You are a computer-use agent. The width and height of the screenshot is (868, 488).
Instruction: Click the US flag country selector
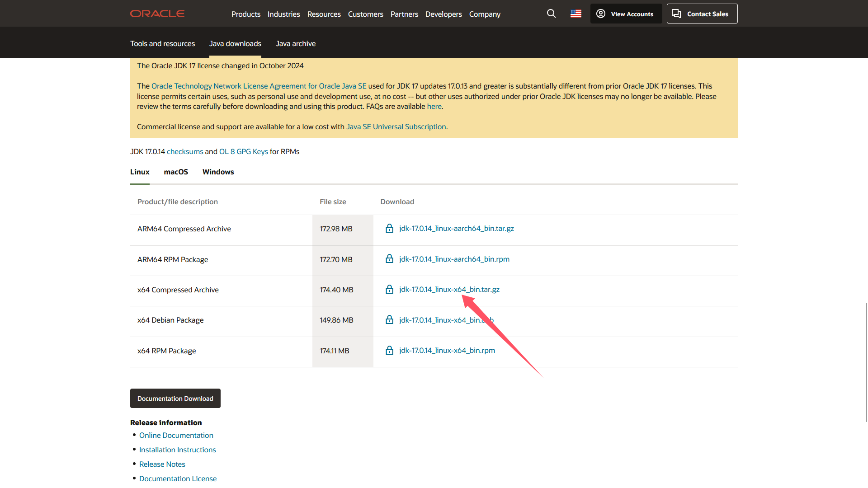coord(576,14)
